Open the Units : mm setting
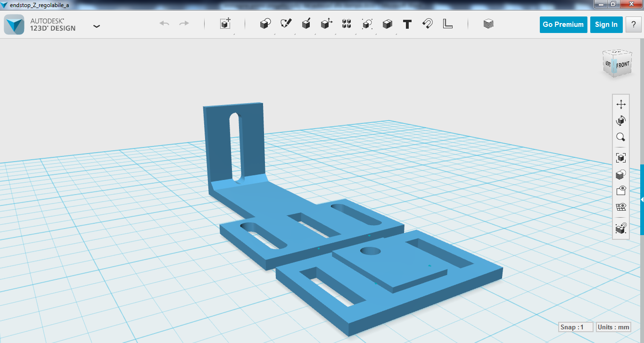This screenshot has height=343, width=644. click(613, 327)
